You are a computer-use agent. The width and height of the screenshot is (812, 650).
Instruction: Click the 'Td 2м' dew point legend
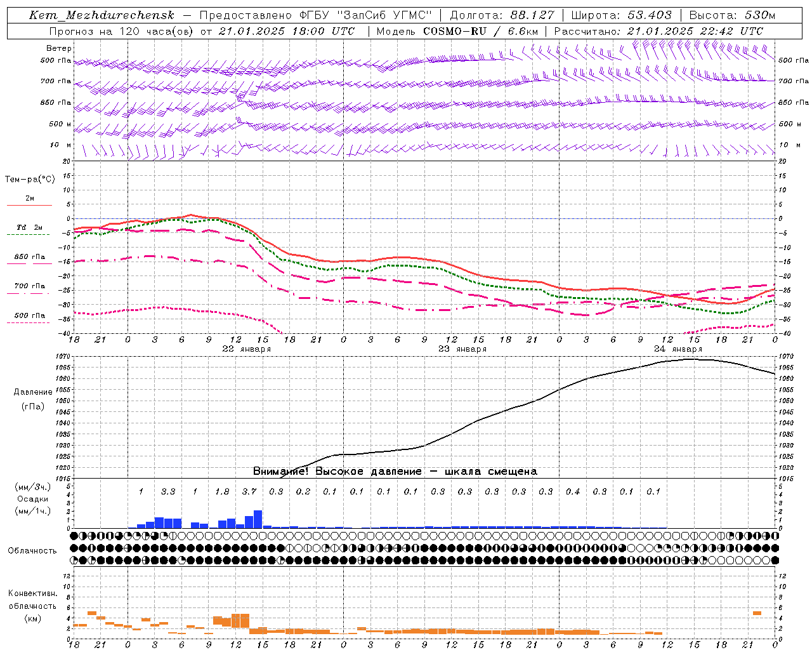click(x=30, y=227)
